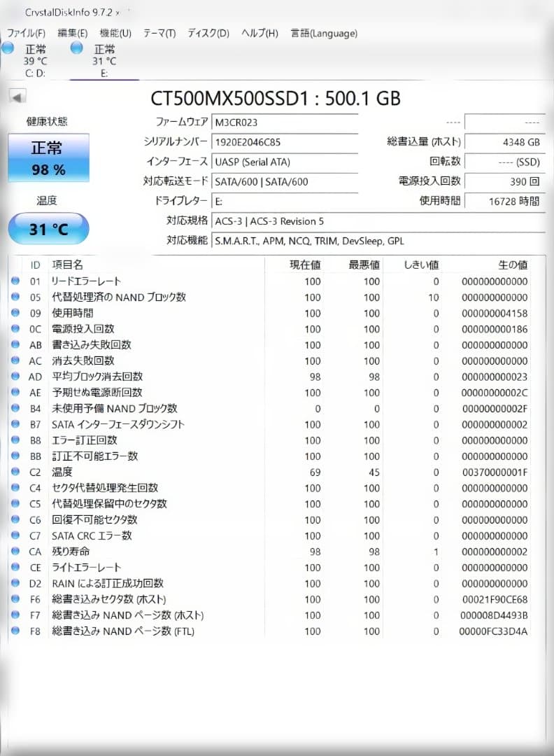The image size is (554, 756).
Task: Click the attribute name 平均ブロック消去回数
Action: coord(97,377)
